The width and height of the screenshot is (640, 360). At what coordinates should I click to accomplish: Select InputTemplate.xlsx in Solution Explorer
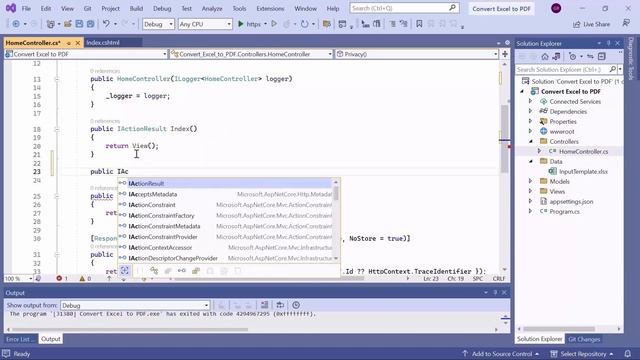583,171
